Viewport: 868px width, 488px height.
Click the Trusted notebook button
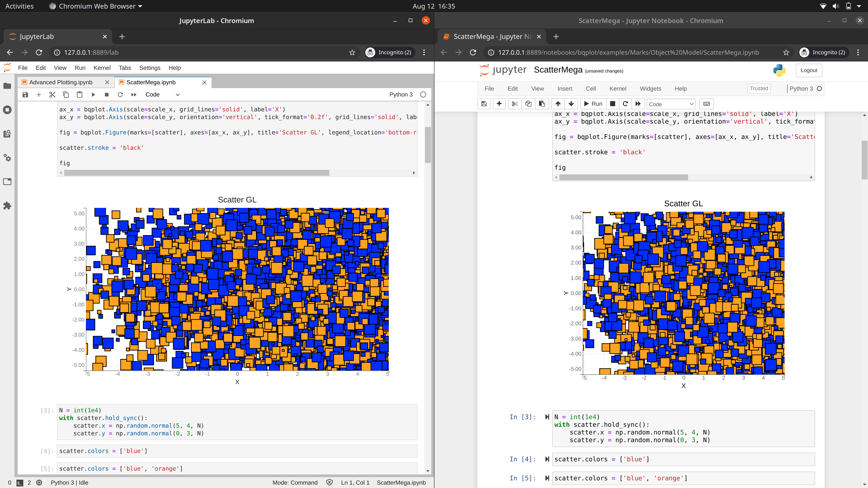pyautogui.click(x=759, y=88)
